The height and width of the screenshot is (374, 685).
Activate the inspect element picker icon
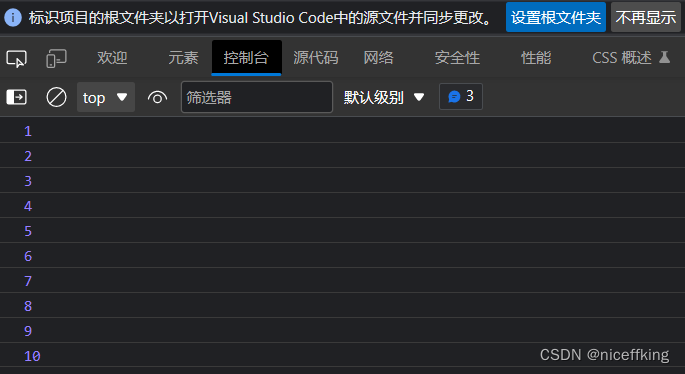(17, 58)
